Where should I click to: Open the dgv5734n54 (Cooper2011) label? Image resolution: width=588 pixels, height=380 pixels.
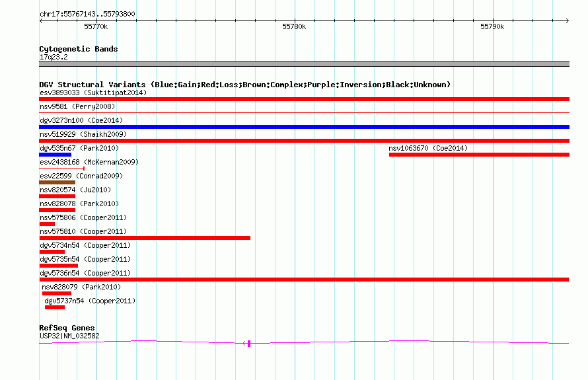pos(85,245)
